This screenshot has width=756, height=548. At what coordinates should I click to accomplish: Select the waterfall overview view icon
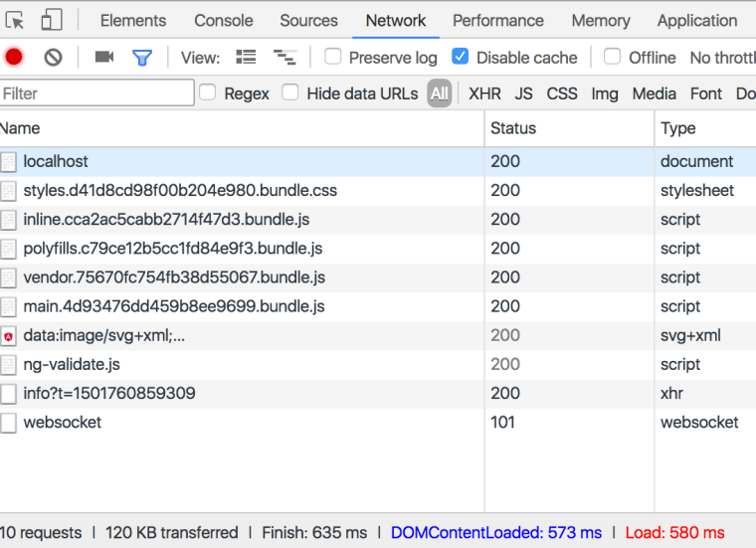pos(284,57)
